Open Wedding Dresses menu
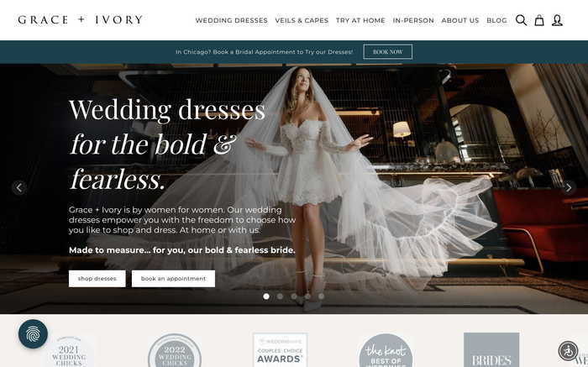 [231, 20]
